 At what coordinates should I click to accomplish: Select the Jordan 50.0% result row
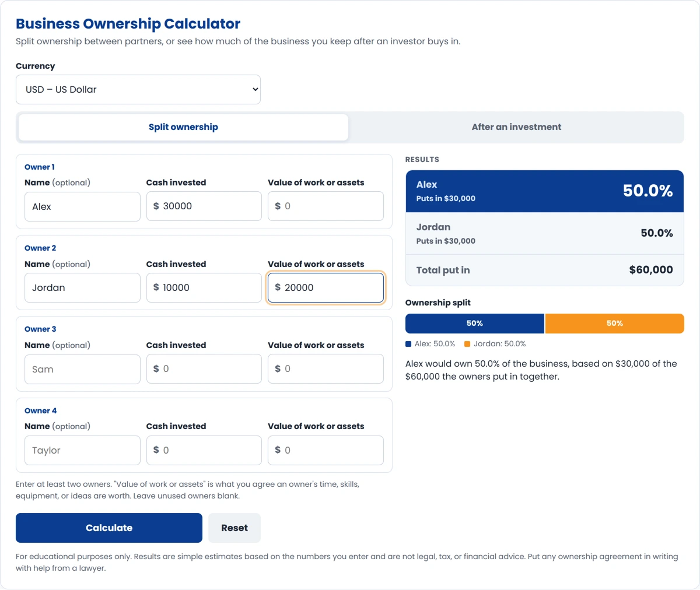click(x=544, y=233)
